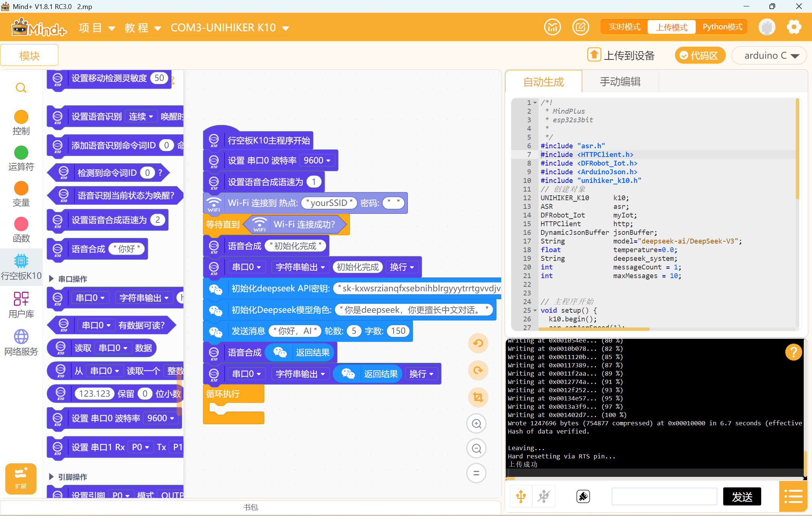Screen dimensions: 812x516
Task: Open the serial monitor help
Action: point(794,352)
